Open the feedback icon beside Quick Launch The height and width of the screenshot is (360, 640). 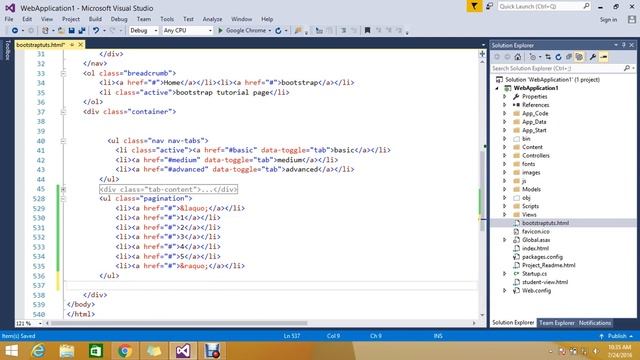click(489, 6)
